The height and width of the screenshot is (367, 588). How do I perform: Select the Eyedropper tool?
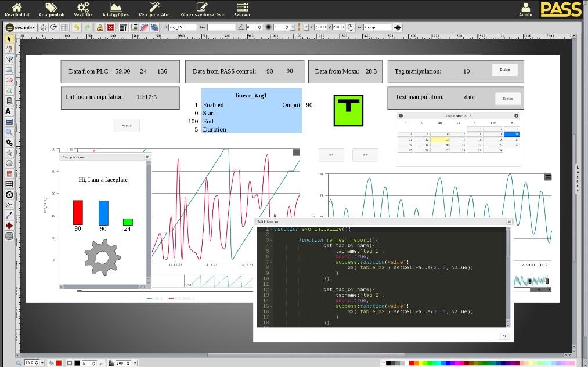click(x=9, y=215)
